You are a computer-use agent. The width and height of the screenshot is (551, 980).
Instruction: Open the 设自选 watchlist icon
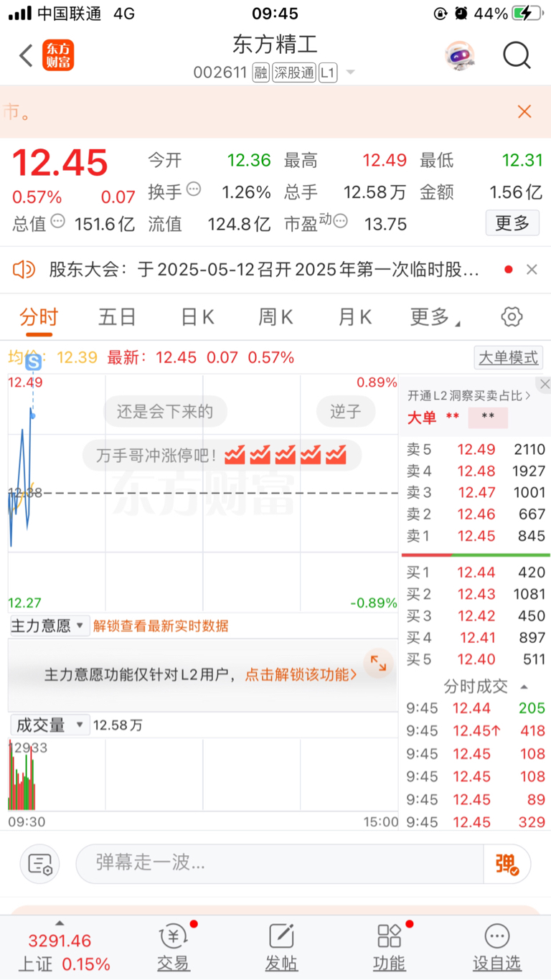[x=497, y=947]
